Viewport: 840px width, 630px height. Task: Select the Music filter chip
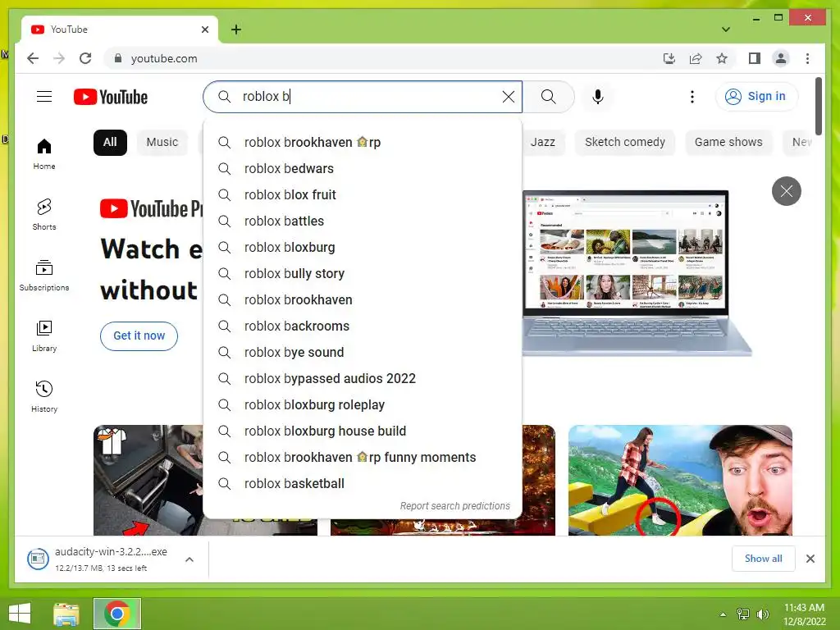click(x=162, y=143)
